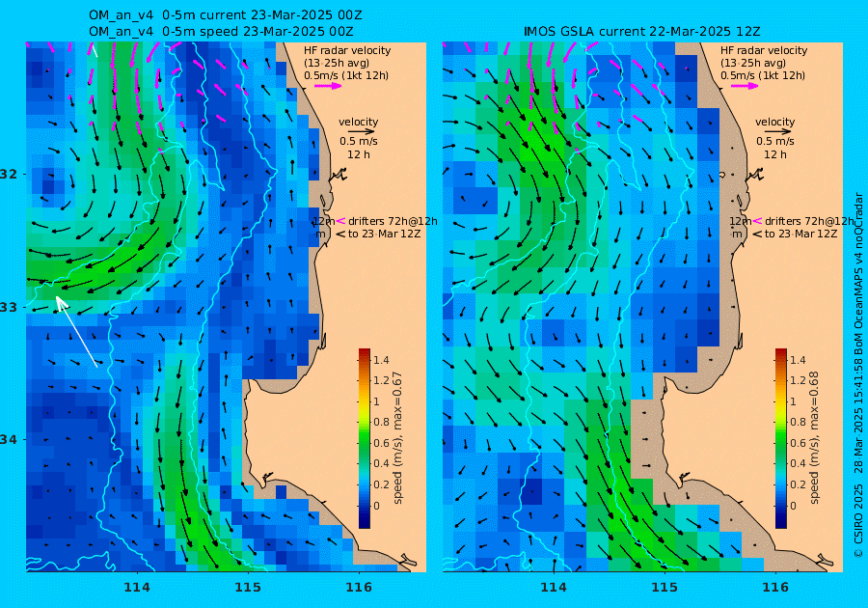Click latitude label '33' on the left axis
868x608 pixels.
pyautogui.click(x=9, y=307)
